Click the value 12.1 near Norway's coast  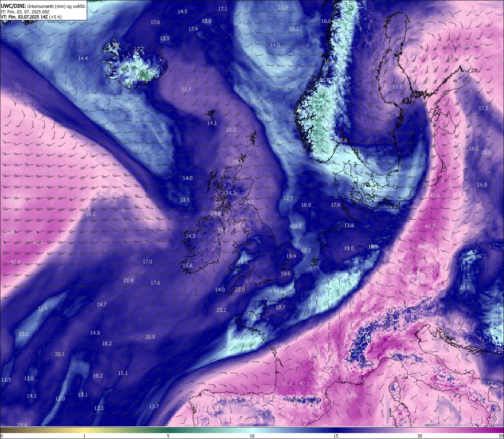point(294,29)
